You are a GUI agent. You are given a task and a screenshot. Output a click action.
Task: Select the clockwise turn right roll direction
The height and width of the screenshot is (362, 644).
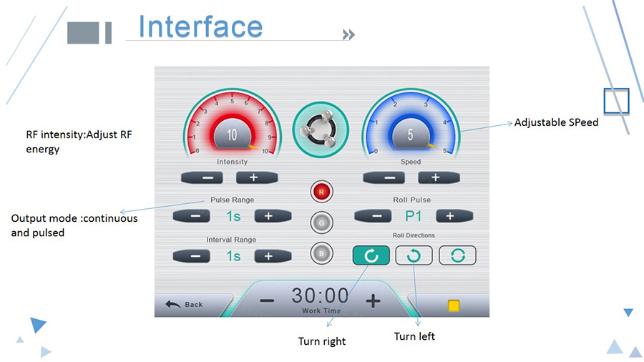point(371,255)
